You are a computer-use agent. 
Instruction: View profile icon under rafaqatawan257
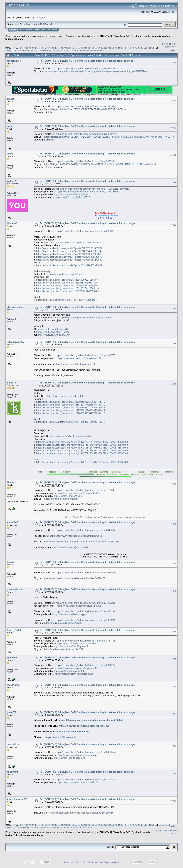point(9,364)
